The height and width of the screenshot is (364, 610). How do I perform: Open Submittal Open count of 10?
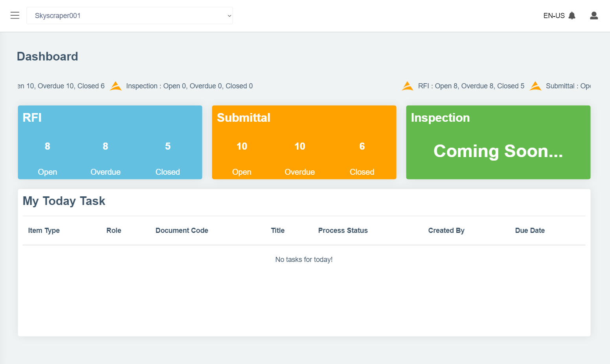point(242,146)
